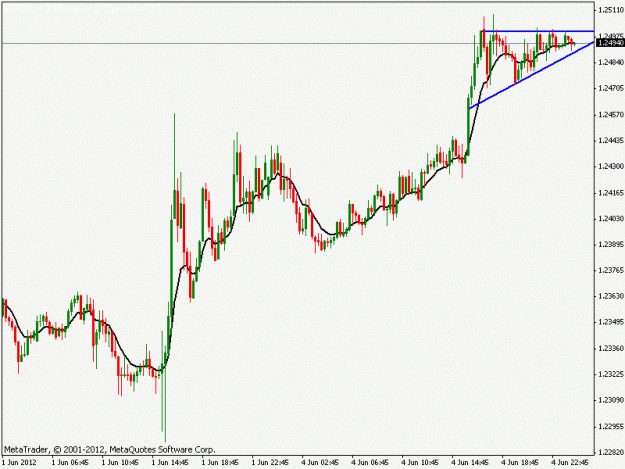This screenshot has height=469, width=625.
Task: Click the 1.24705 price axis label
Action: point(611,88)
